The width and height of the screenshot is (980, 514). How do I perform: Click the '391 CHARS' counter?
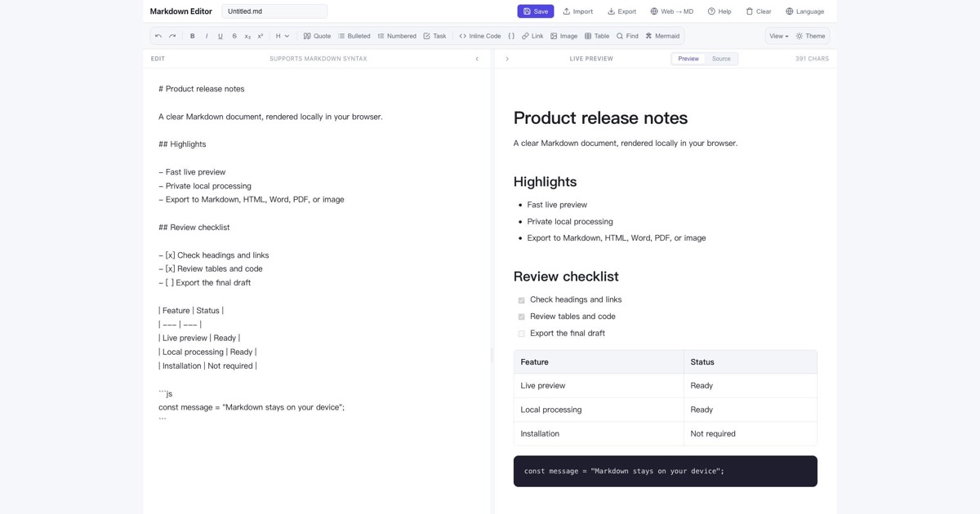[812, 59]
